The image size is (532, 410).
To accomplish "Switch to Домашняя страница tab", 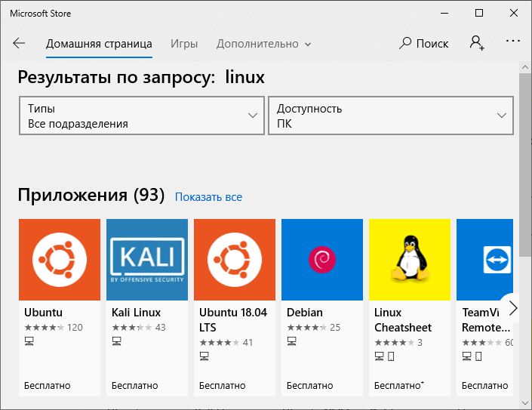I will (99, 44).
